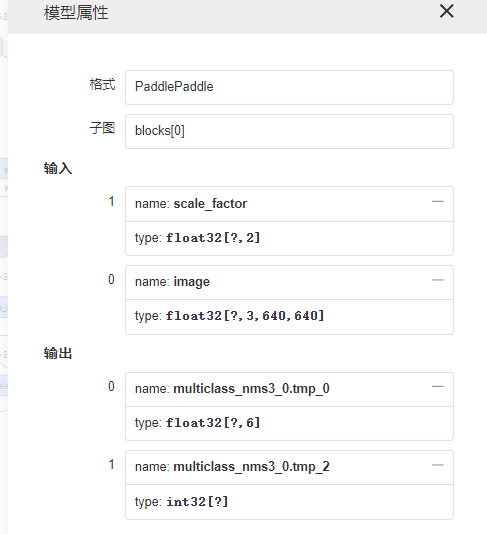Select the type int32[?] text
The height and width of the screenshot is (534, 487).
[182, 502]
